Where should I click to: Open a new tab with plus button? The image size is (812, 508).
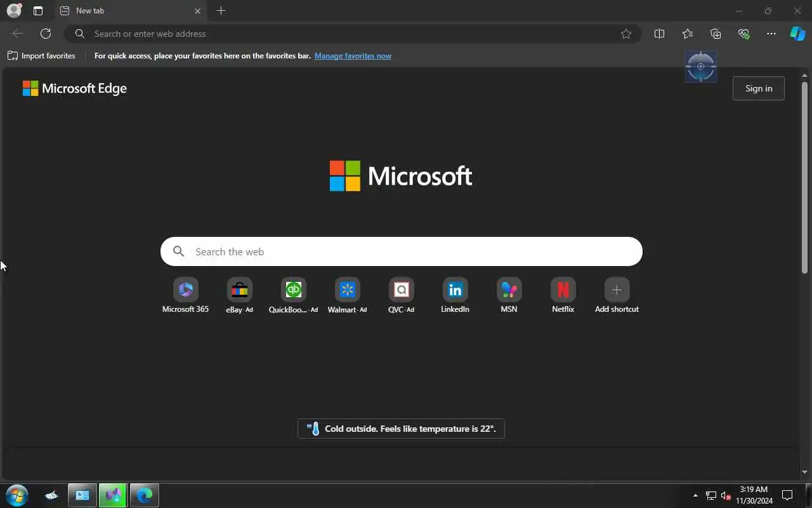click(x=221, y=11)
